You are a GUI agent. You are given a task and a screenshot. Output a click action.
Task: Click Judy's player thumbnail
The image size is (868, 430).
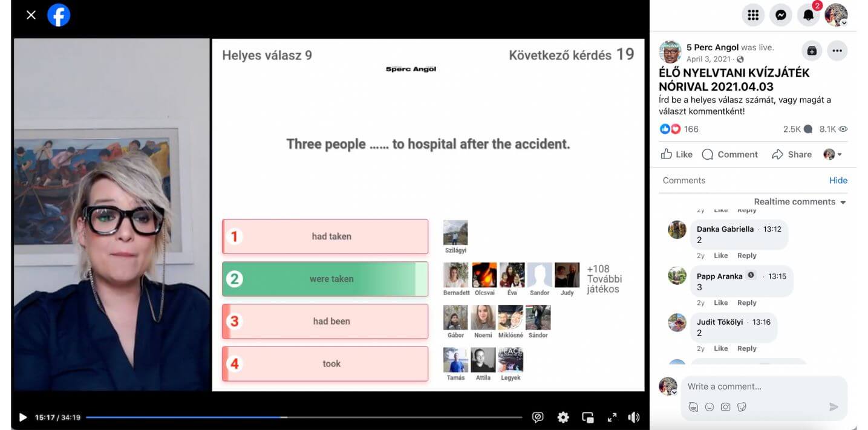[x=567, y=275]
